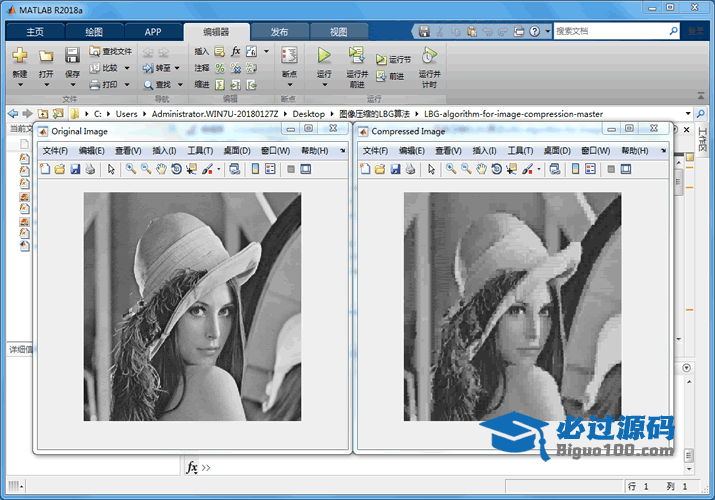Click Rotate 3D tool in Original Image window

pos(176,169)
